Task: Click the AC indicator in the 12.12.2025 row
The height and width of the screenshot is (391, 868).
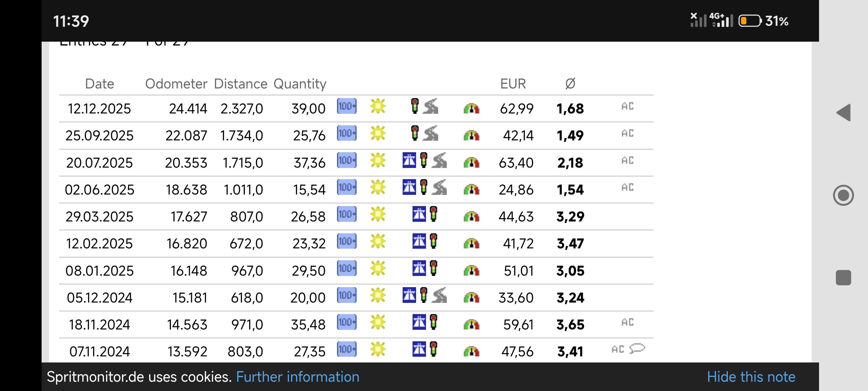Action: [627, 107]
